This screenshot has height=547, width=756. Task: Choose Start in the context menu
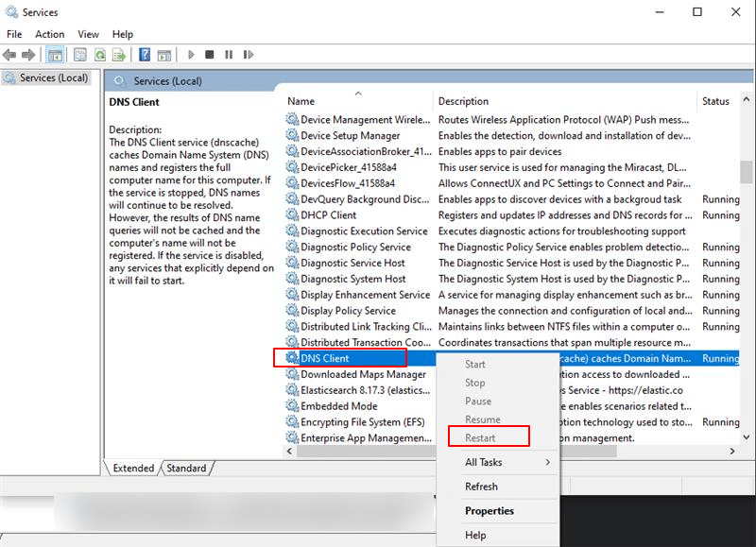498,365
